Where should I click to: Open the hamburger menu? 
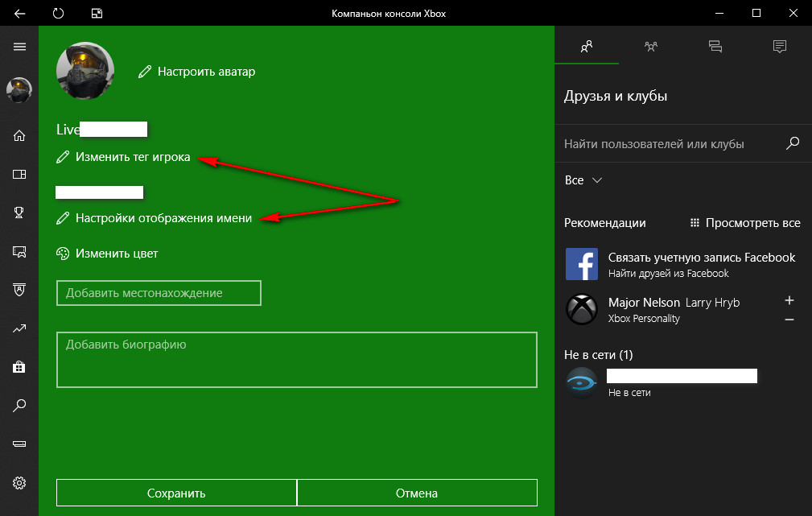tap(19, 47)
